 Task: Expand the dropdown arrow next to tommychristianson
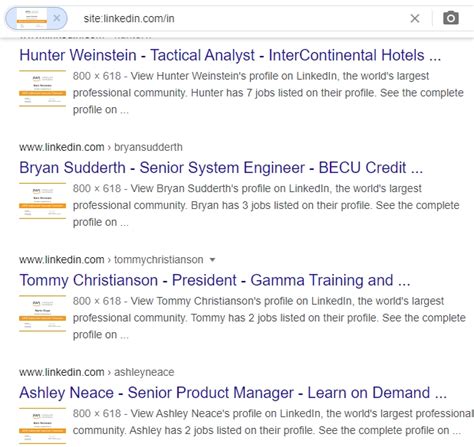click(212, 260)
